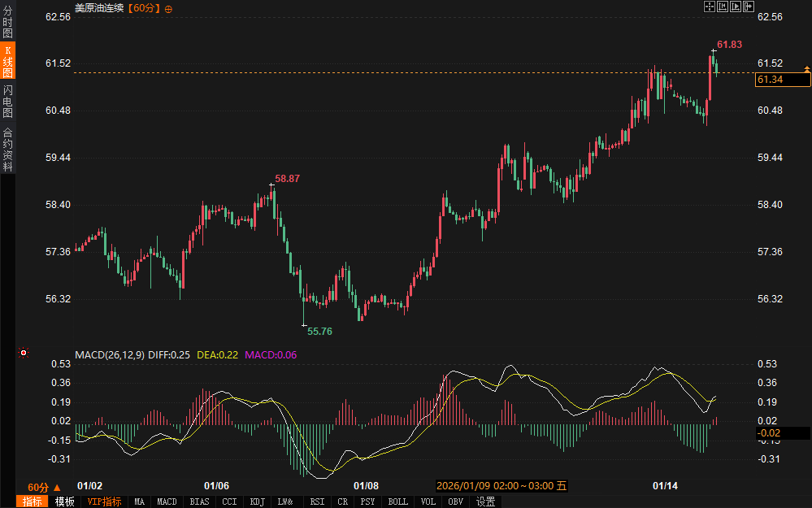812x508 pixels.
Task: Click the 设置 settings button
Action: pos(486,501)
